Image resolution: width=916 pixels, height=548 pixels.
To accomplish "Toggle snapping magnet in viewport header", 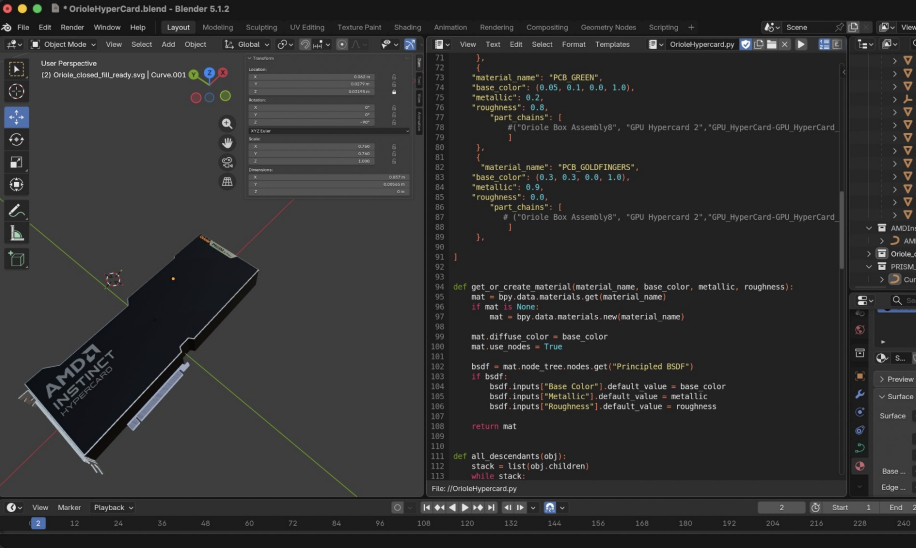I will point(305,44).
